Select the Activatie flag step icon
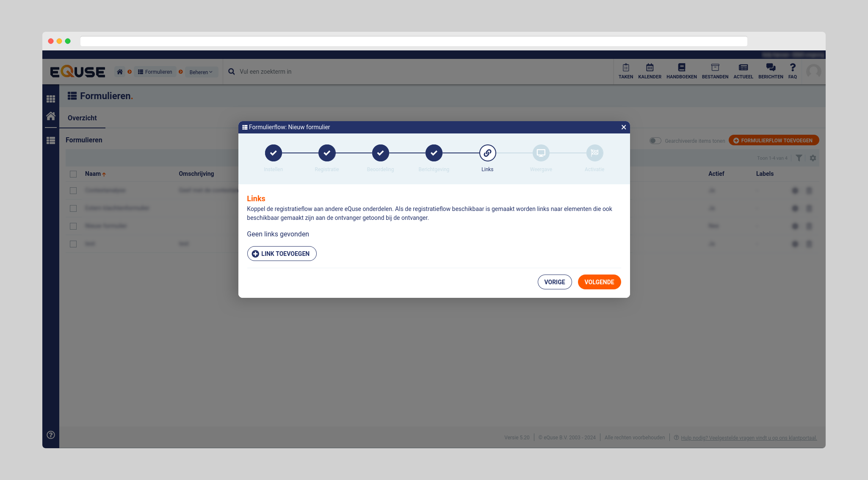 click(594, 153)
